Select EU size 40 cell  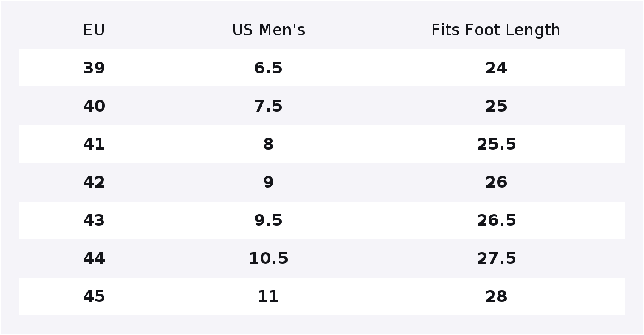tap(94, 106)
